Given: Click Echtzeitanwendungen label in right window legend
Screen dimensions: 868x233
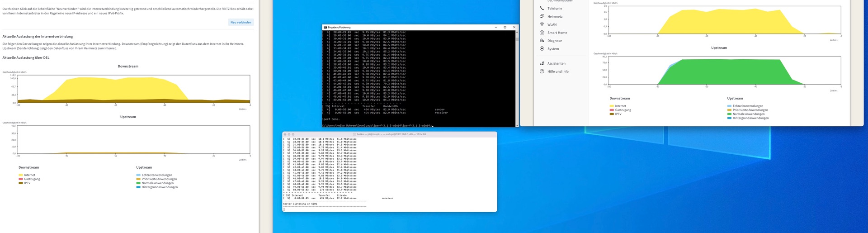Looking at the screenshot, I should [x=748, y=106].
